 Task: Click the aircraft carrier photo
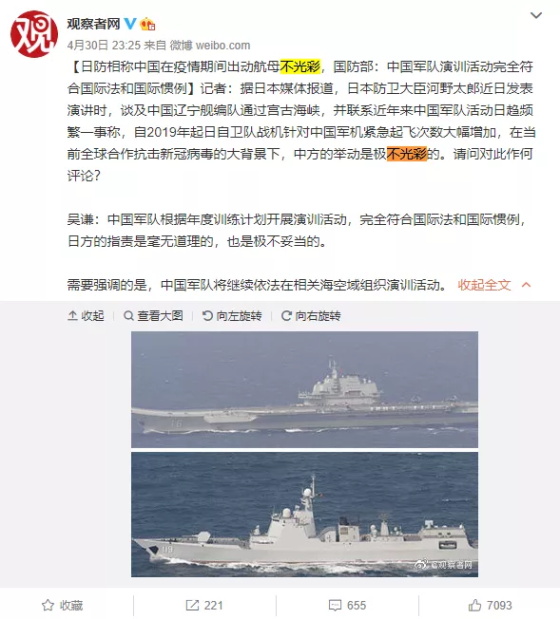point(304,389)
